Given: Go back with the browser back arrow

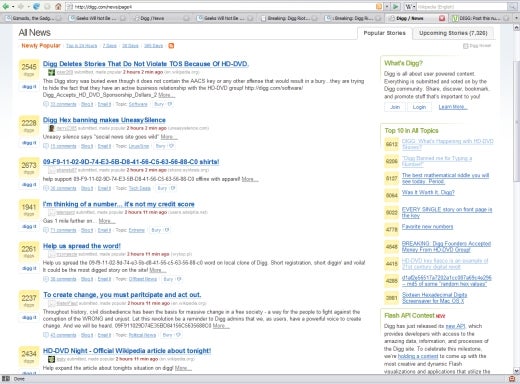Looking at the screenshot, I should pyautogui.click(x=5, y=6).
